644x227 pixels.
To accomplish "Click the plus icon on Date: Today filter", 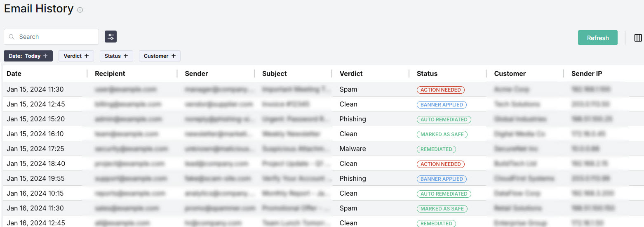I will click(45, 56).
